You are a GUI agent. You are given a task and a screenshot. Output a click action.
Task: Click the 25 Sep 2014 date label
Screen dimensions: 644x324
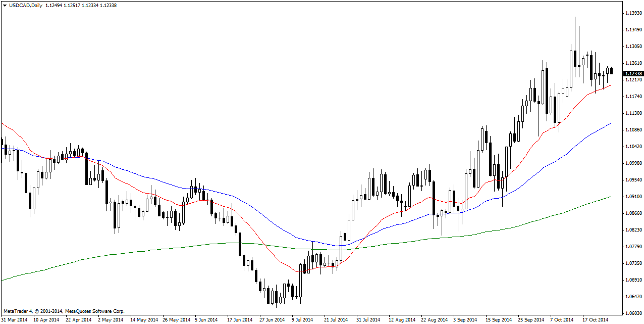point(530,320)
